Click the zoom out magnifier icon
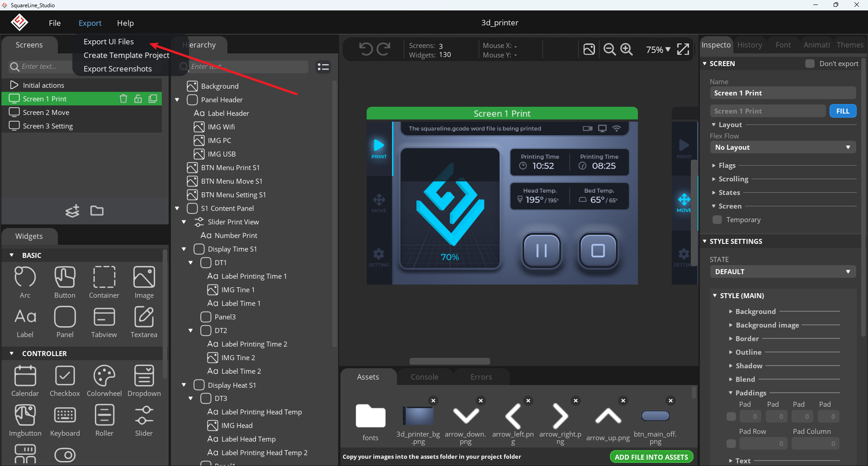 610,49
